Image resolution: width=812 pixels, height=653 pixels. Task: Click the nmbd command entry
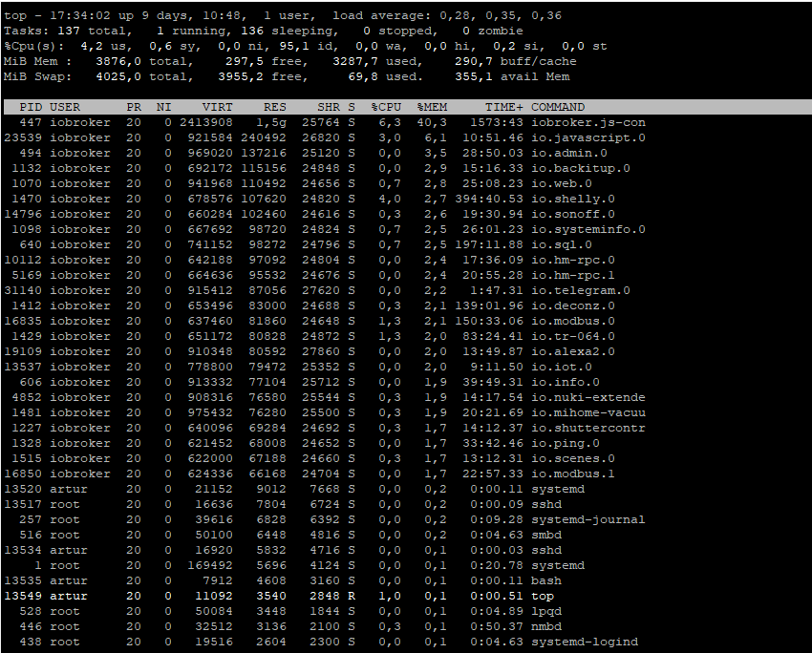546,626
